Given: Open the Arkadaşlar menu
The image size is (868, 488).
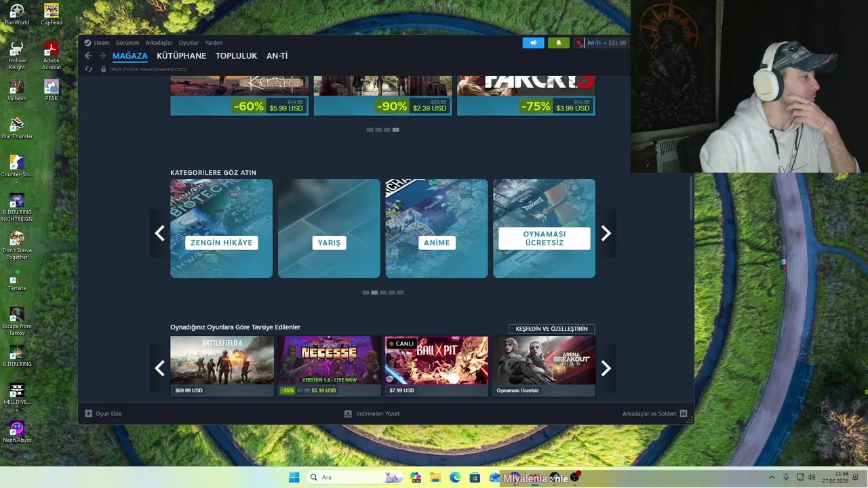Looking at the screenshot, I should 159,43.
